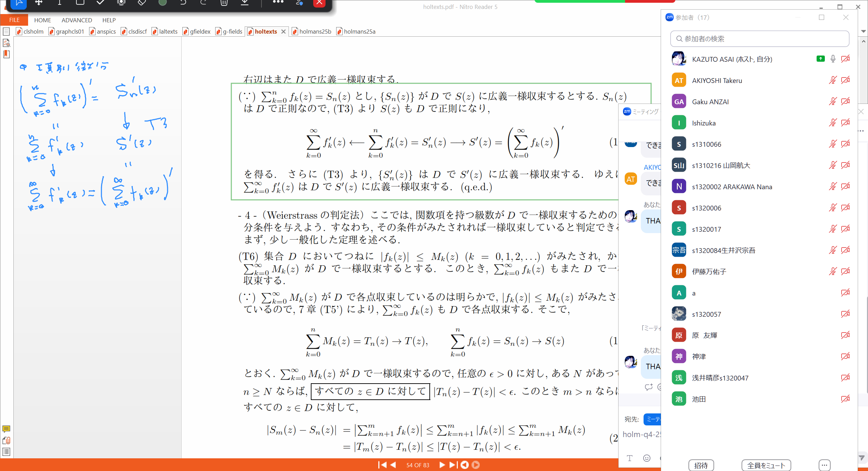
Task: Click the 招待 invite button
Action: point(701,465)
